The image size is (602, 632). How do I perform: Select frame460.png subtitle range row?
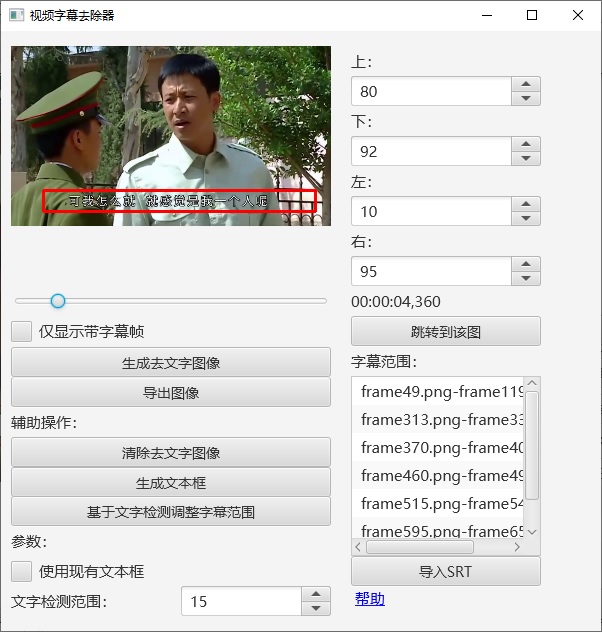click(x=438, y=476)
